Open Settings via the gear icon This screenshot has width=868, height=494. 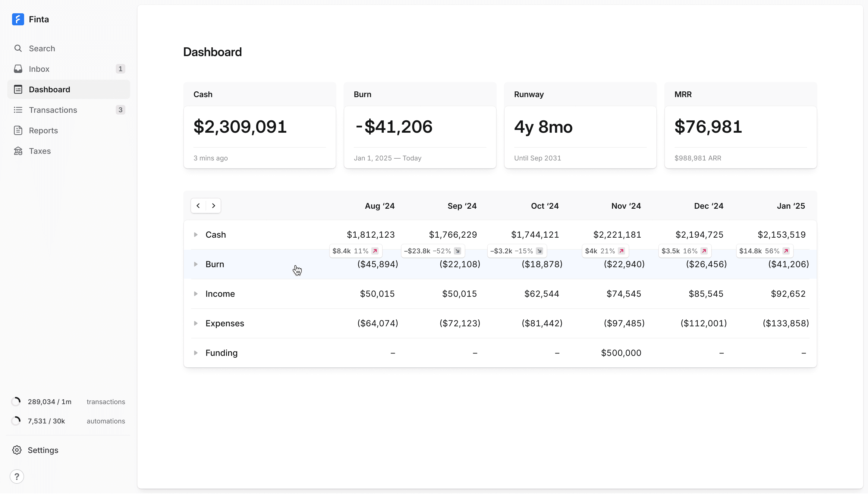point(17,450)
